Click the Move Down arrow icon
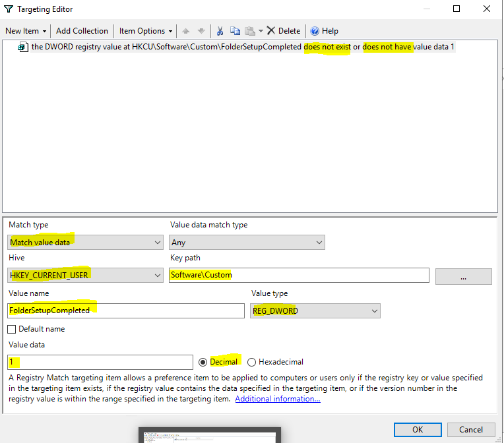Image resolution: width=504 pixels, height=443 pixels. click(201, 31)
